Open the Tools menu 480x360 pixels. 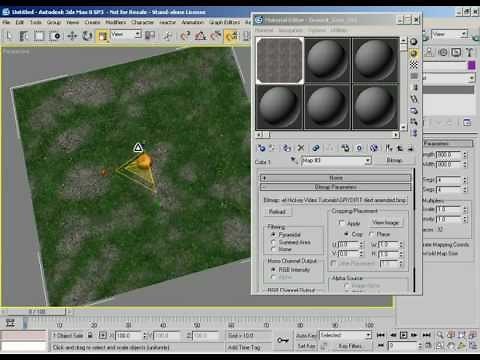tap(36, 22)
